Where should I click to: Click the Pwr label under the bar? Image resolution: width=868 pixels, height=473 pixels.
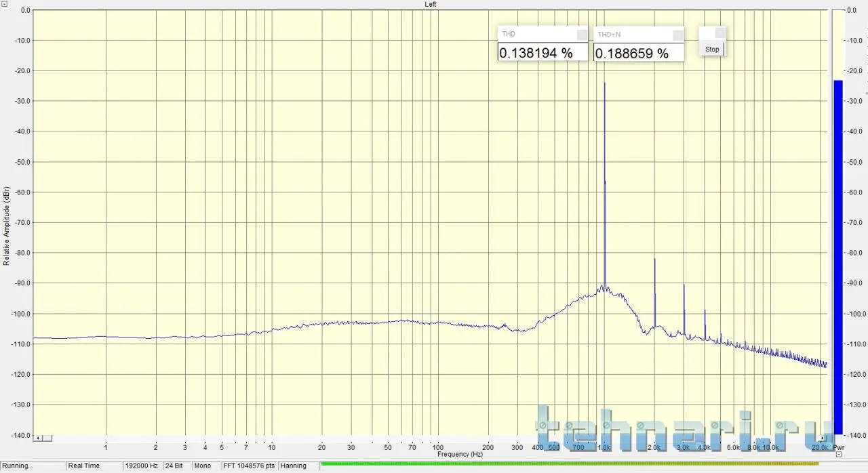point(838,448)
